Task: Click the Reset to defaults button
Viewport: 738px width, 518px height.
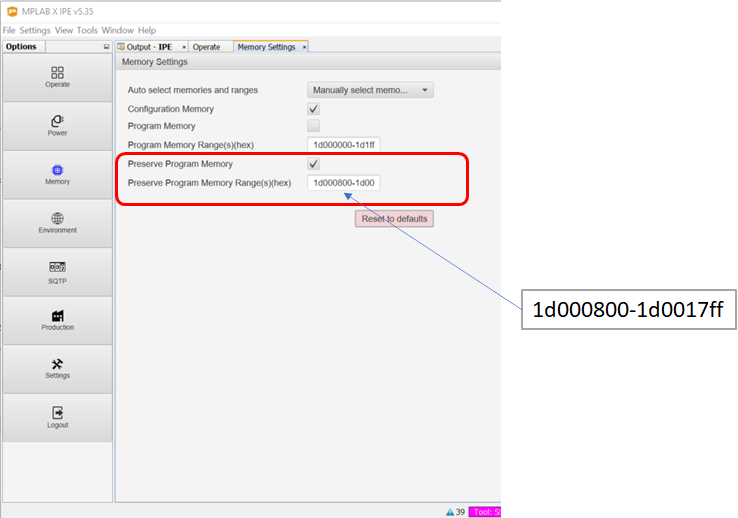Action: pos(394,219)
